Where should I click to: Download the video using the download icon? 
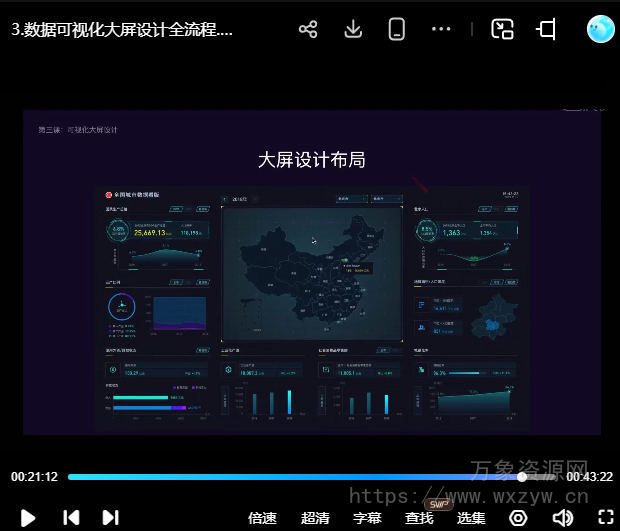(353, 29)
